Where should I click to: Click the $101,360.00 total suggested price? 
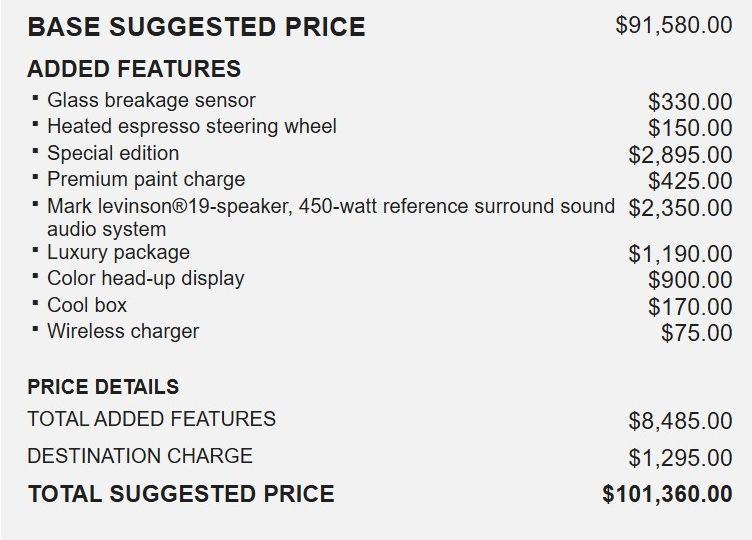(667, 494)
